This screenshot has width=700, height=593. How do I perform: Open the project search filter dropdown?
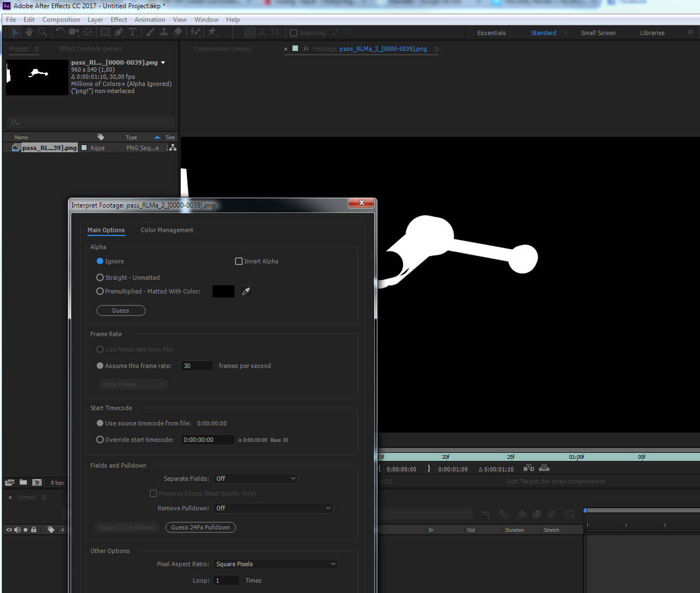point(15,123)
